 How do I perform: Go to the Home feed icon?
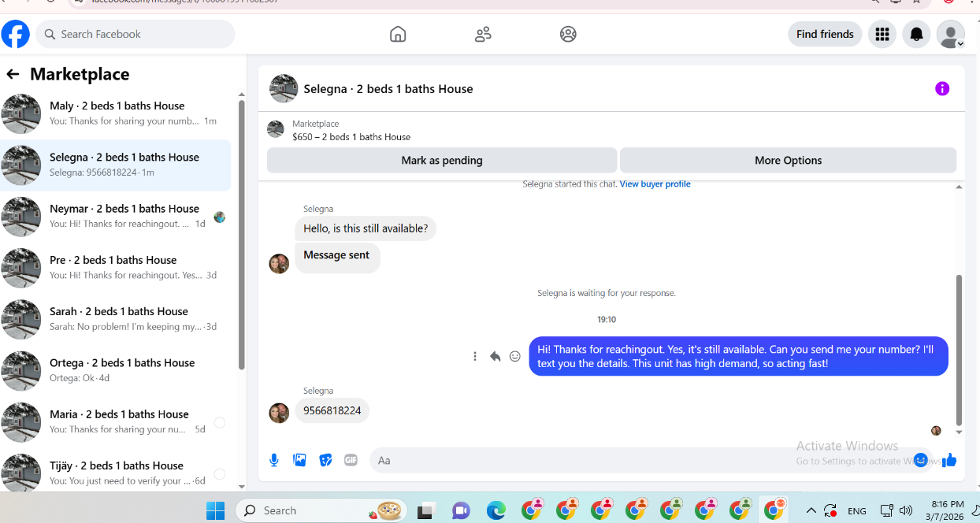coord(398,34)
